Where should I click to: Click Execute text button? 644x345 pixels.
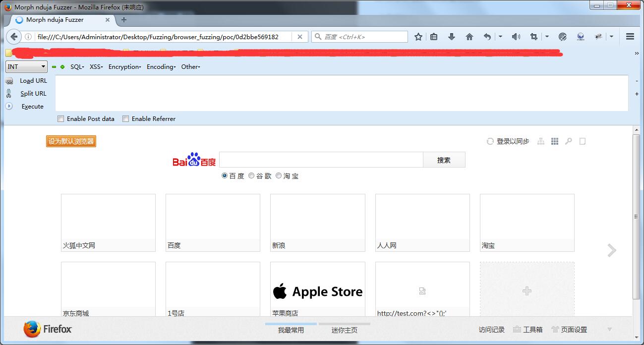(x=33, y=107)
